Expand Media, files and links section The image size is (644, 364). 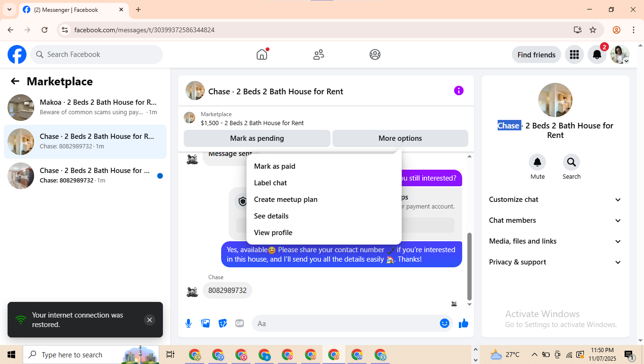point(555,241)
